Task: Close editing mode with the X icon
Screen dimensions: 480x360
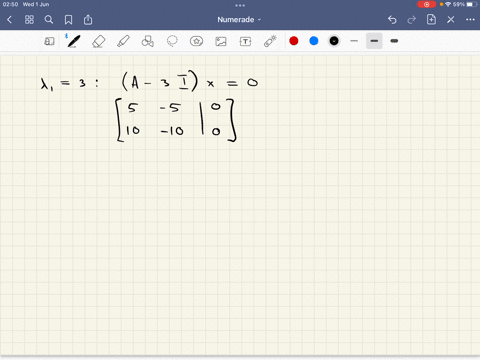Action: 451,20
